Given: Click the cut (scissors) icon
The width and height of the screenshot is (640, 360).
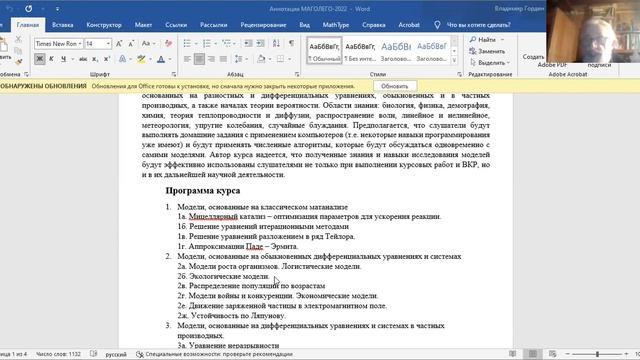Looking at the screenshot, I should tap(18, 40).
